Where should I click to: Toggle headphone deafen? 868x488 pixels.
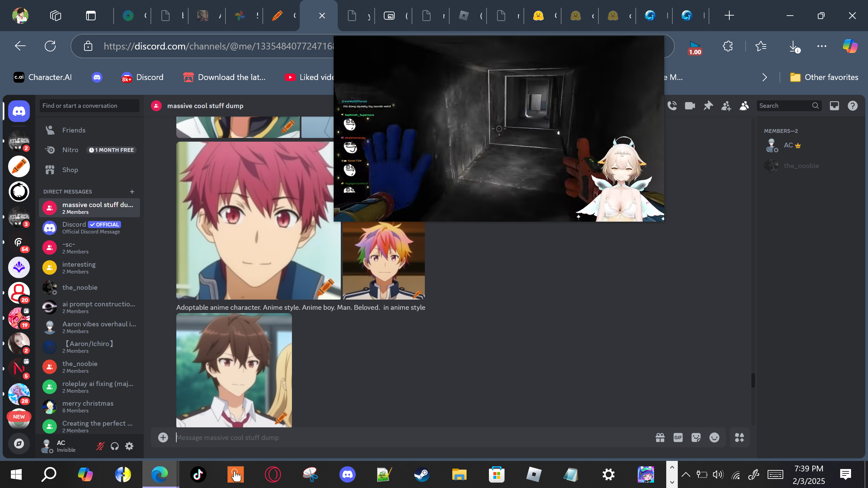click(x=115, y=446)
